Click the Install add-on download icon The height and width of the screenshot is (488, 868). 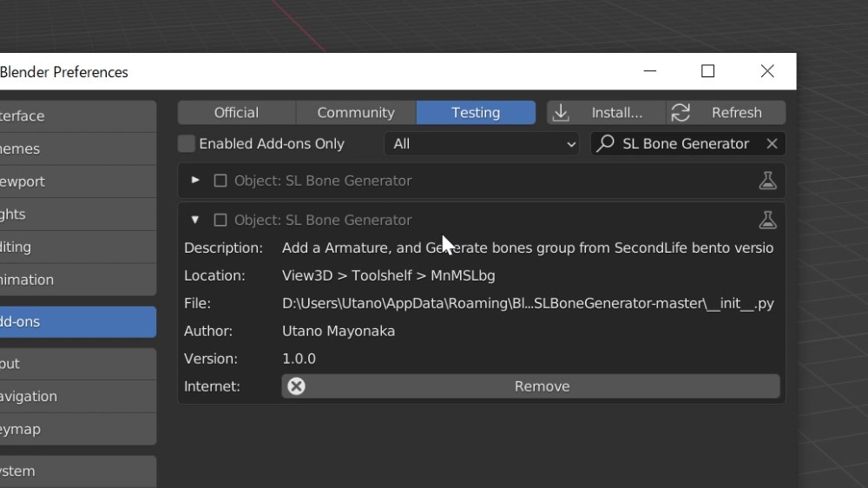561,112
